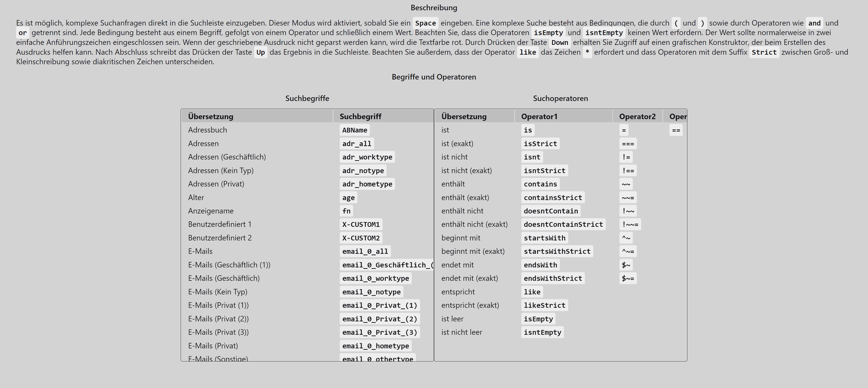Click the Suchbegriff column header
The height and width of the screenshot is (388, 868).
[x=360, y=117]
